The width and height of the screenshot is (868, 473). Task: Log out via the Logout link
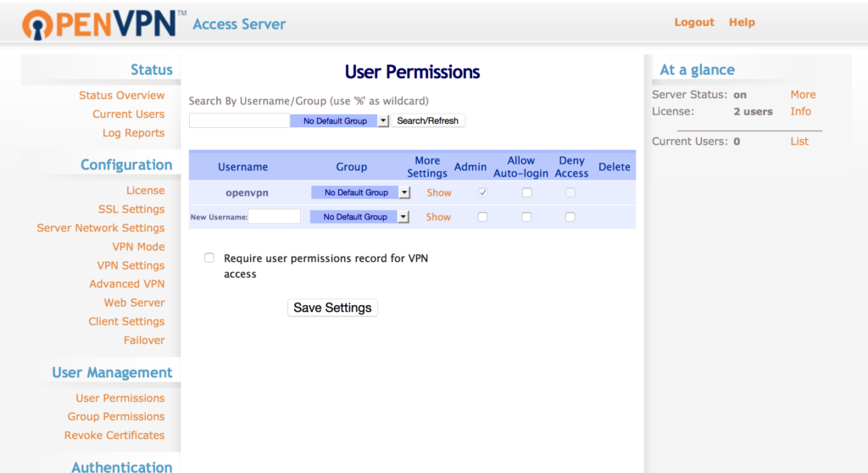tap(694, 22)
